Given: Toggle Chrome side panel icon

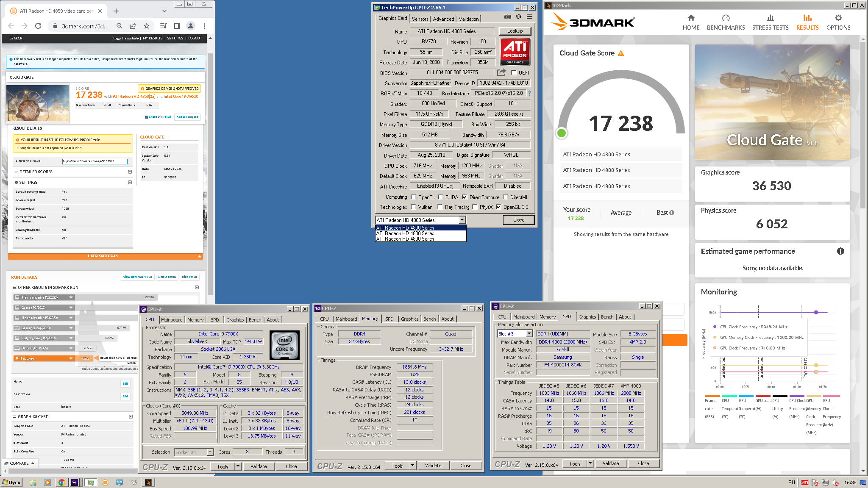Looking at the screenshot, I should [x=177, y=26].
